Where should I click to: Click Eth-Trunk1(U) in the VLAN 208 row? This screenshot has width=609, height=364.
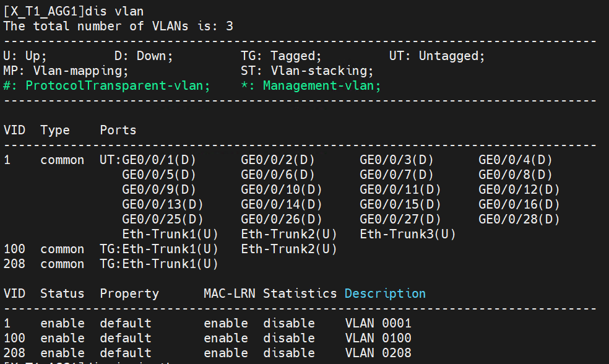click(x=170, y=264)
